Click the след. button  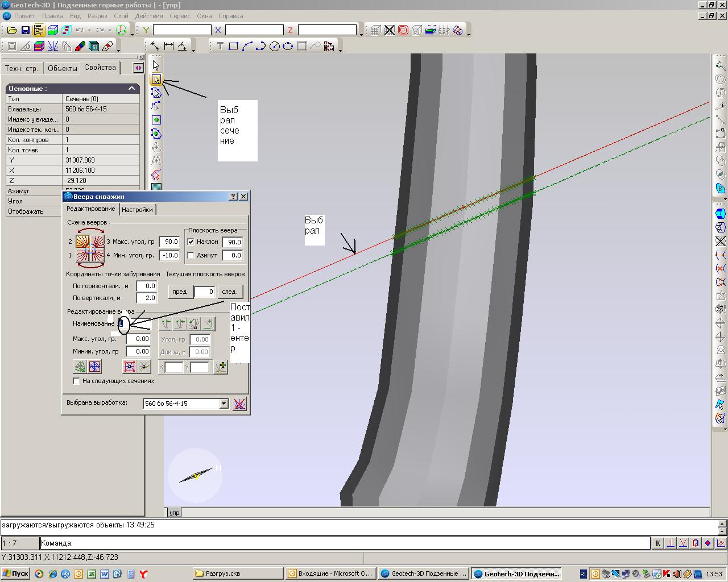point(230,292)
